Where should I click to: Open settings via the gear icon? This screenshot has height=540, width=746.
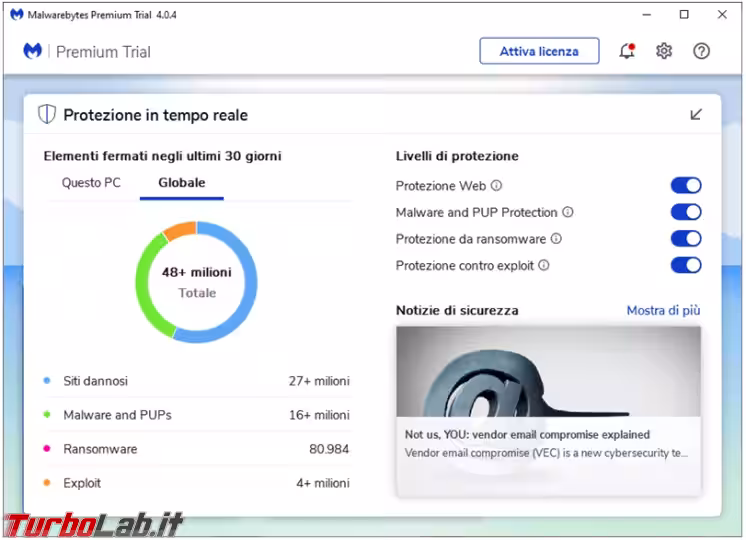click(x=664, y=51)
